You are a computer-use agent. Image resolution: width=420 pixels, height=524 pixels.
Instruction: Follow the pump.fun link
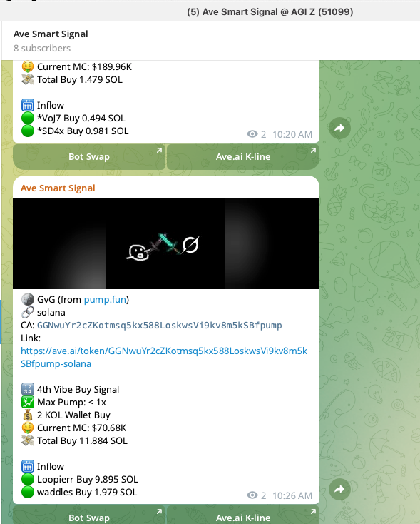click(x=105, y=299)
